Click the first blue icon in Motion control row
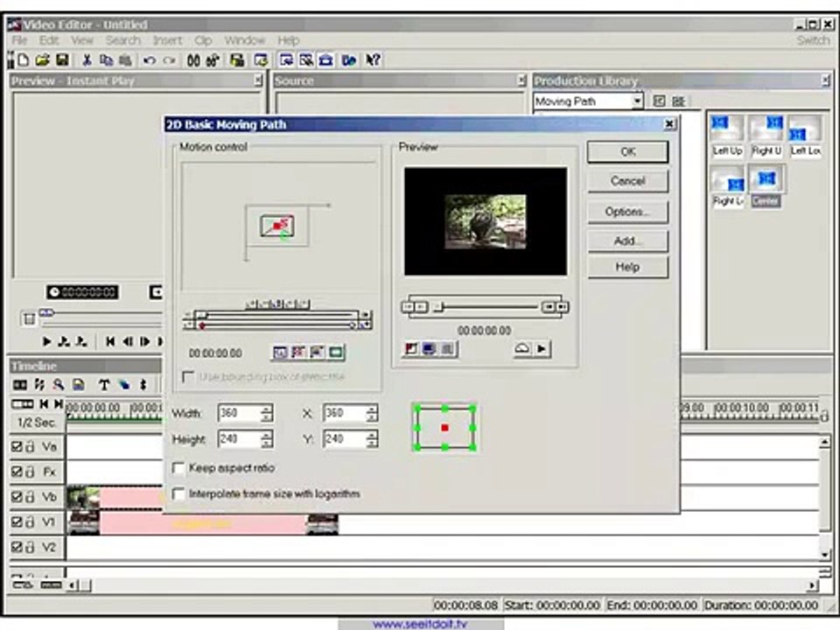840x630 pixels. tap(280, 352)
